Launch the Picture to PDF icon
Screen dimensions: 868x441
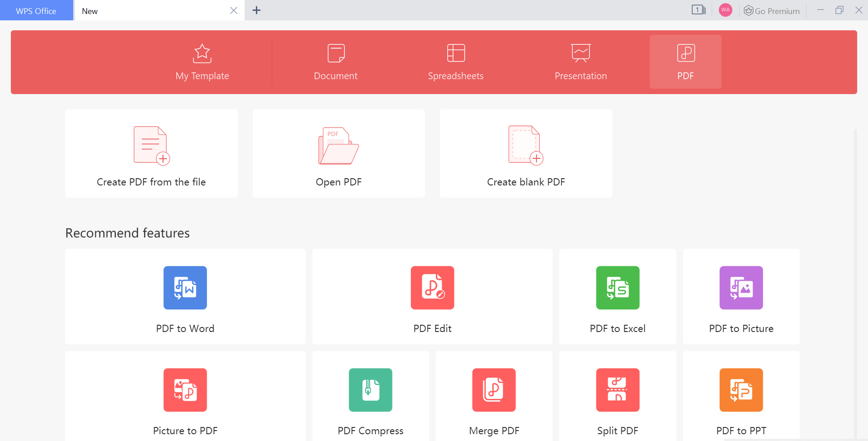(x=185, y=390)
